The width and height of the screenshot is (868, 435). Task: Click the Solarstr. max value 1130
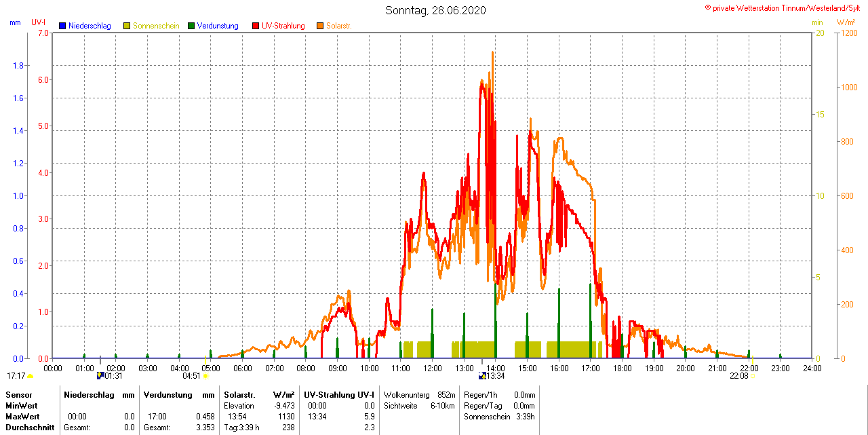pos(286,417)
